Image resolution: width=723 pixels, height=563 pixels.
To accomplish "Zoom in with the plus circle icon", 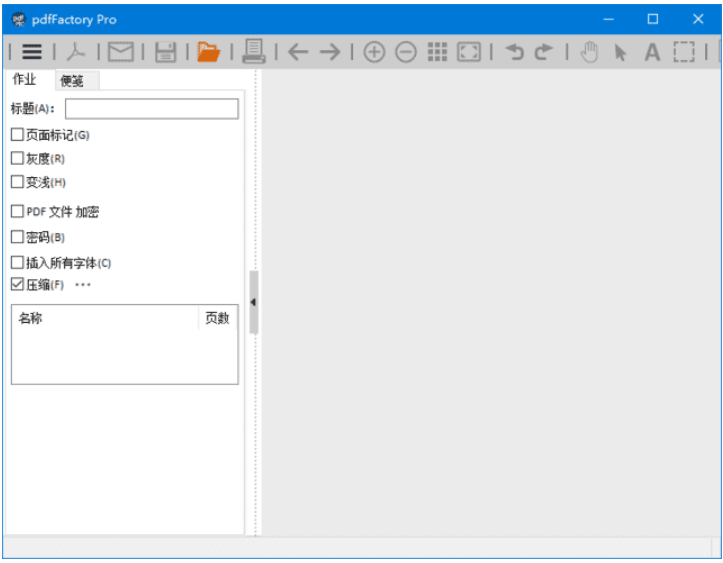I will point(374,52).
